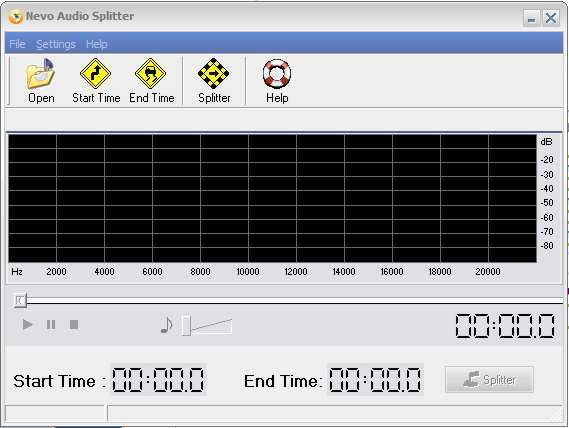Screen dimensions: 569x428
Task: Click the Nevo Audio Splitter title bar logo
Action: [x=16, y=17]
